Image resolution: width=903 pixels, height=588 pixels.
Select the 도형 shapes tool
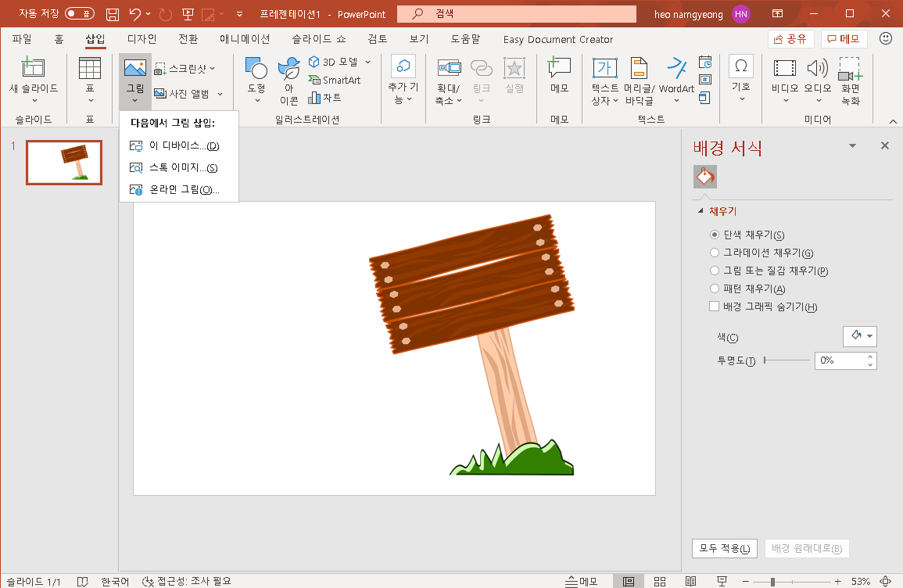pos(256,78)
